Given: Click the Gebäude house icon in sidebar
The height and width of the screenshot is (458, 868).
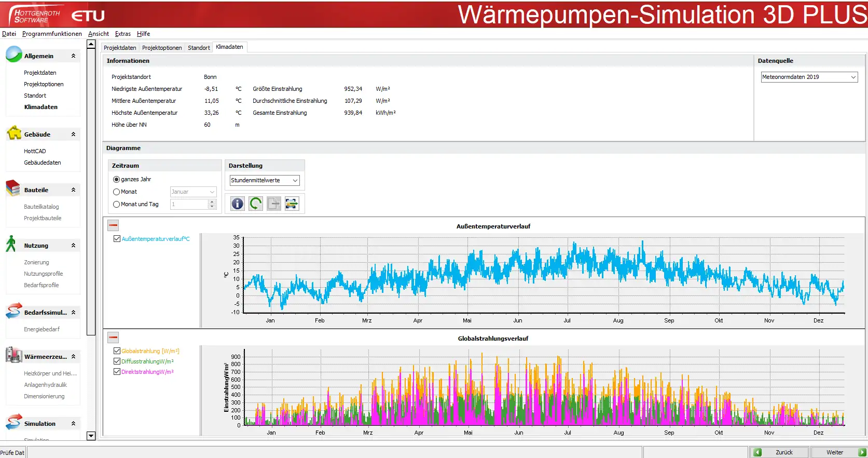Looking at the screenshot, I should (x=13, y=133).
